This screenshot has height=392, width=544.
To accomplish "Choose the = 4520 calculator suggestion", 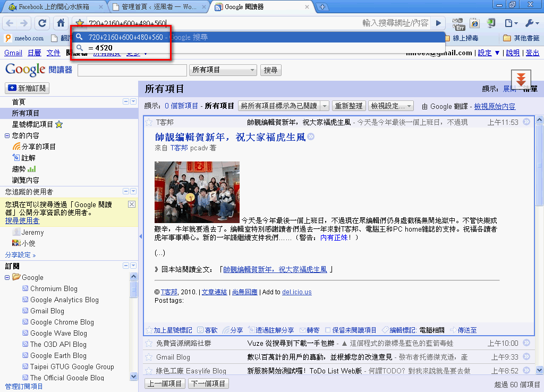I will (x=258, y=48).
